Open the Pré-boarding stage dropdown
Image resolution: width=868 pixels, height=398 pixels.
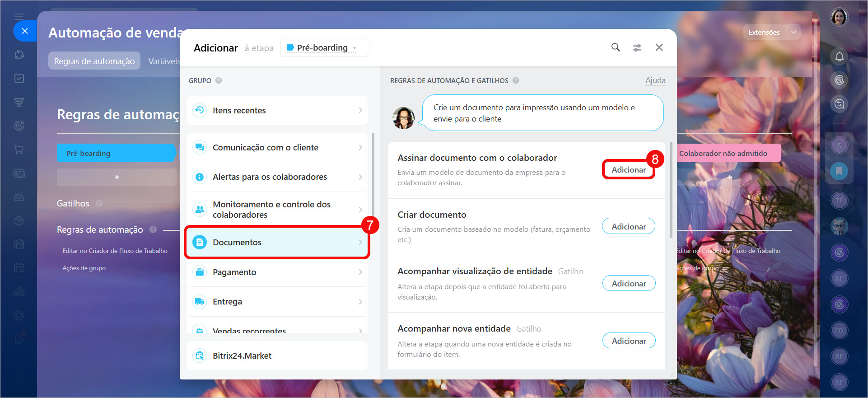[325, 47]
